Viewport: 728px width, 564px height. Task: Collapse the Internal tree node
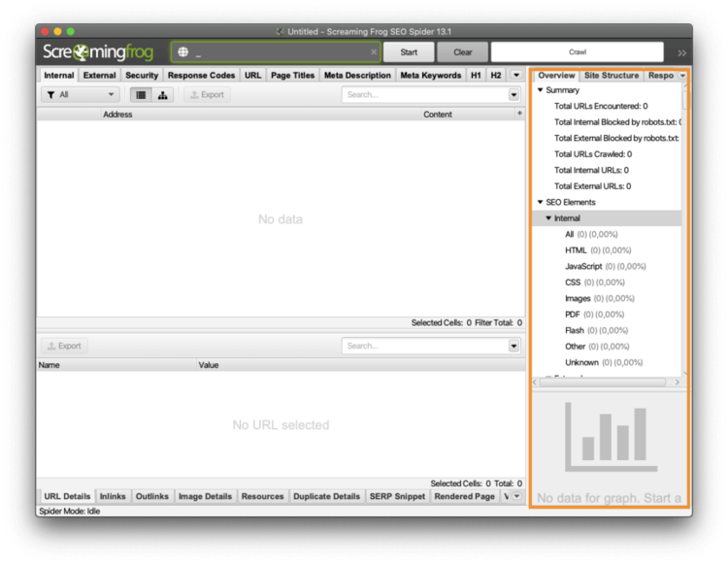point(548,218)
